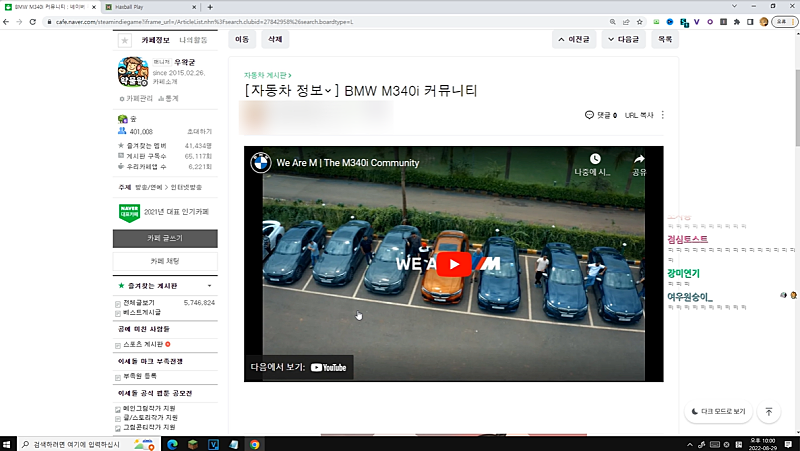Open the Chrome extensions puzzle icon
The height and width of the screenshot is (451, 800).
click(739, 21)
